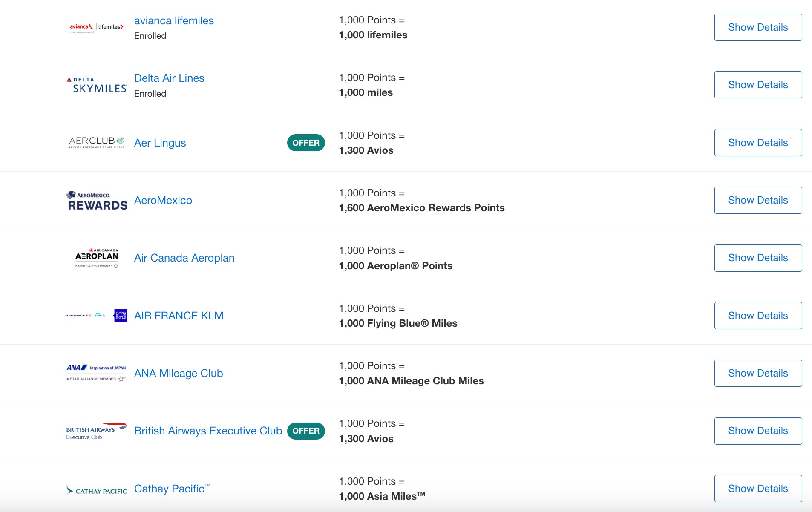Viewport: 812px width, 512px height.
Task: Show Details for AIR FRANCE KLM
Action: pyautogui.click(x=758, y=315)
